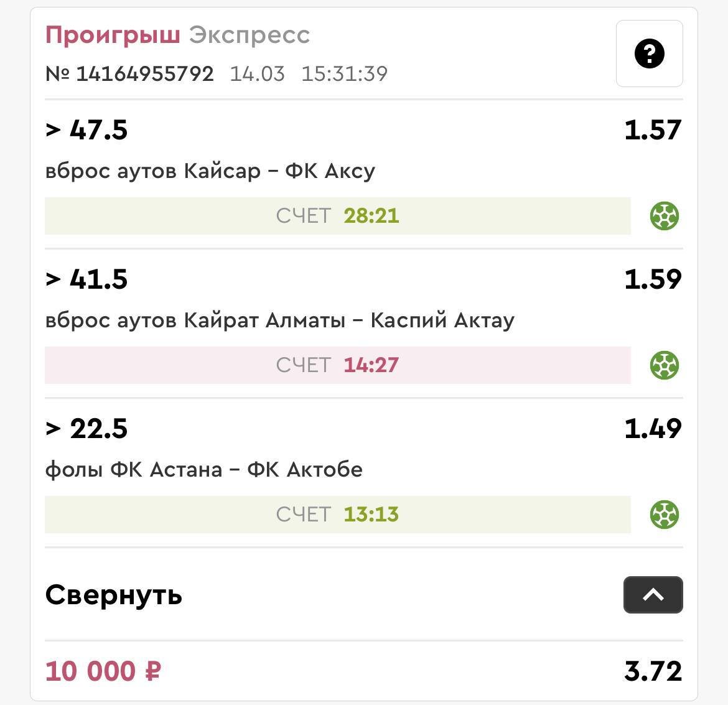
Task: Click the 14:27 losing score bar
Action: pyautogui.click(x=337, y=365)
